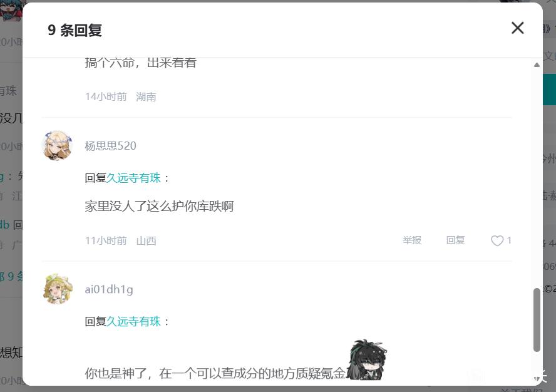Click the 14小时前 timestamp

click(x=106, y=96)
